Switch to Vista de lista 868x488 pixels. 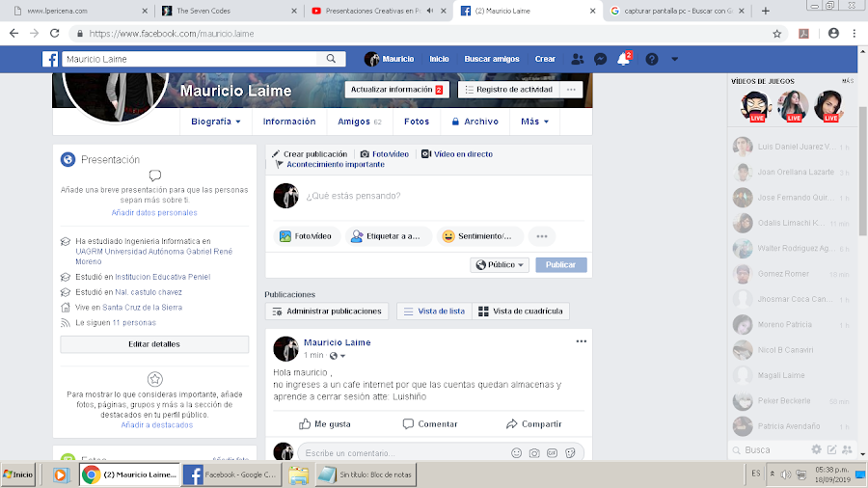[x=435, y=312]
